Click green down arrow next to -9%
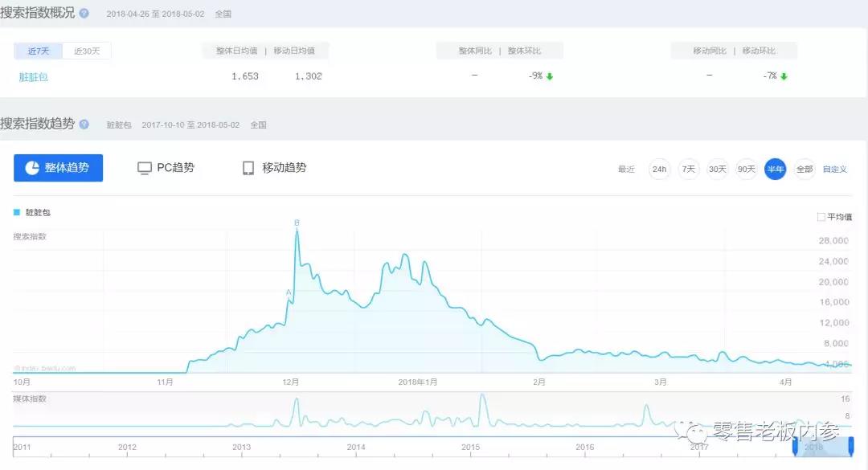Screen dimensions: 868x470 tap(550, 76)
